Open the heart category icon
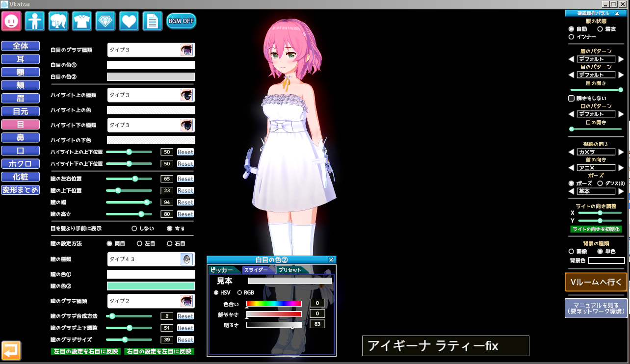 (x=129, y=21)
